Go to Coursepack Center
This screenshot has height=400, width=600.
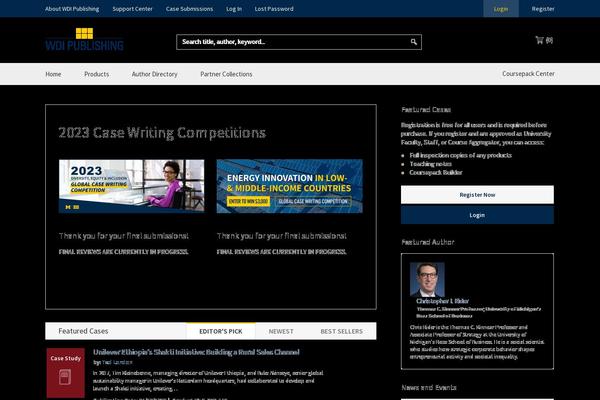pos(528,74)
